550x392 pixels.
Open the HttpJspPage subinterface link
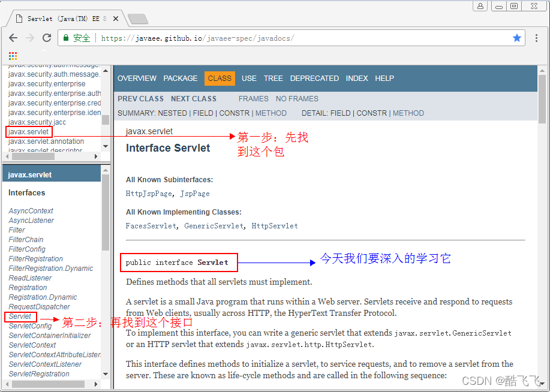tap(149, 194)
